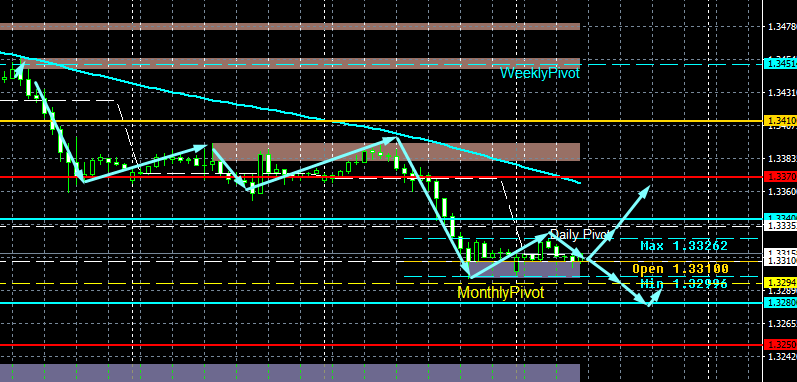Click the cyan 1.3280 price tag
This screenshot has height=382, width=797.
(x=780, y=303)
